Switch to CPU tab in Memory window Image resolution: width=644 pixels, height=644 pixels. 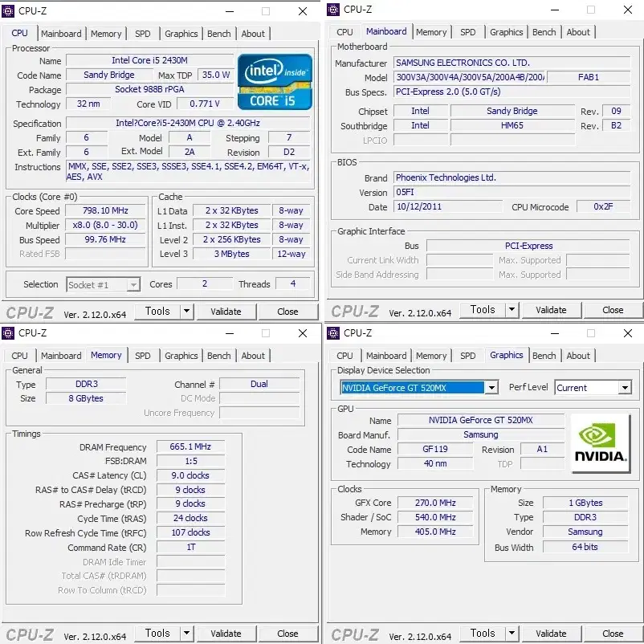20,356
